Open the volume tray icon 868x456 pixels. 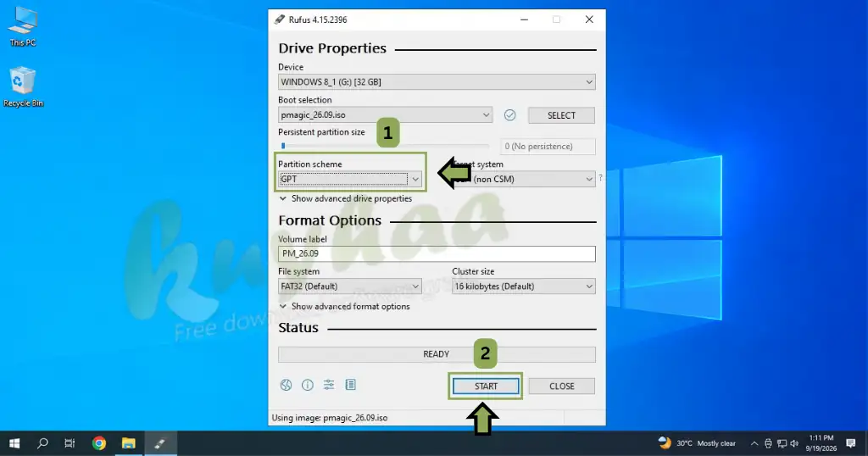[x=794, y=443]
